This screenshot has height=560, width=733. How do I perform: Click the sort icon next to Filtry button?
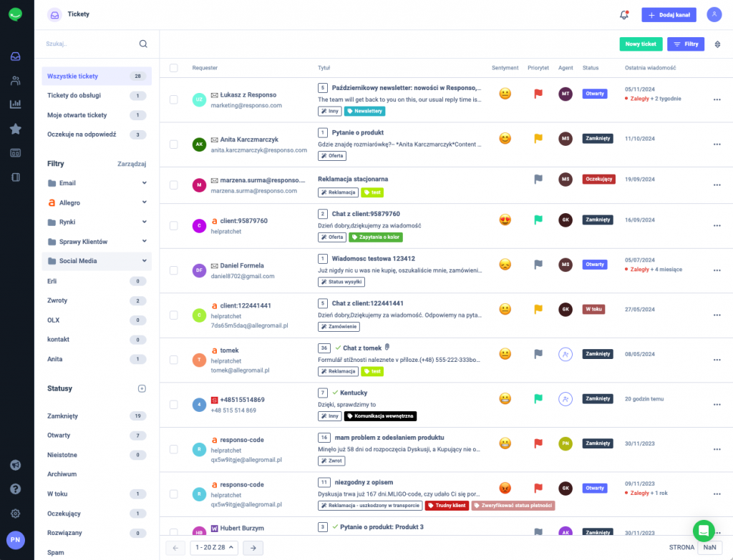pyautogui.click(x=719, y=44)
